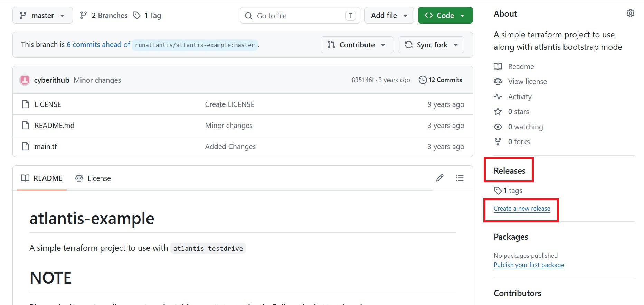The width and height of the screenshot is (644, 305).
Task: Switch to the License tab
Action: pyautogui.click(x=93, y=178)
